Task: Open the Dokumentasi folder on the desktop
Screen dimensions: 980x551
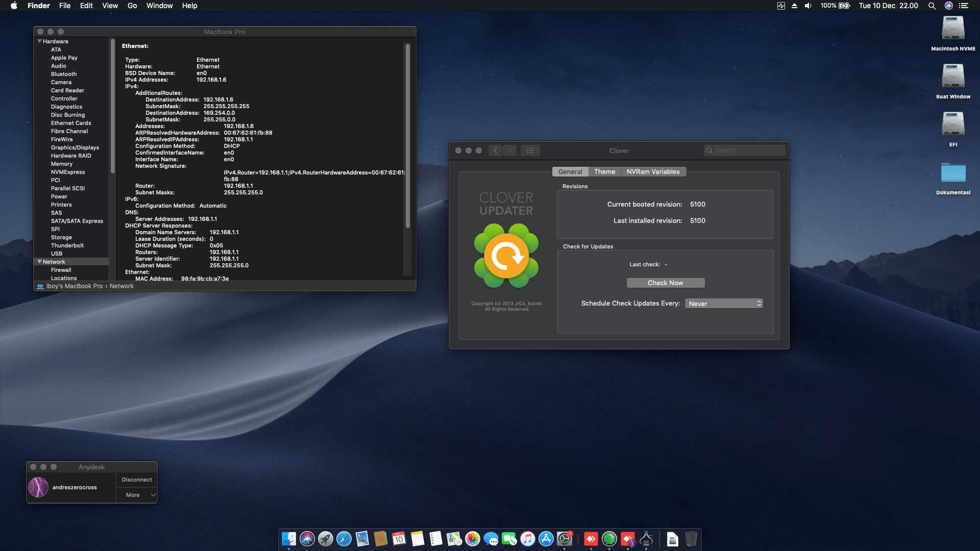Action: [x=952, y=174]
